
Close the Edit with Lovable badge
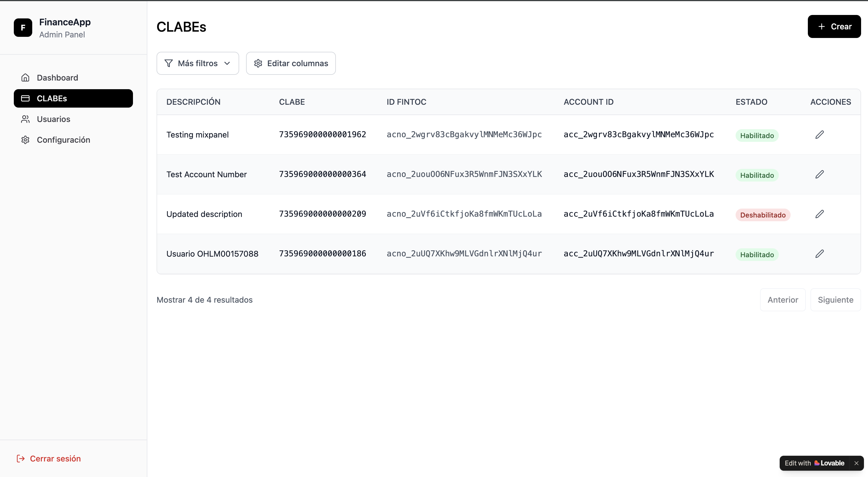click(856, 463)
